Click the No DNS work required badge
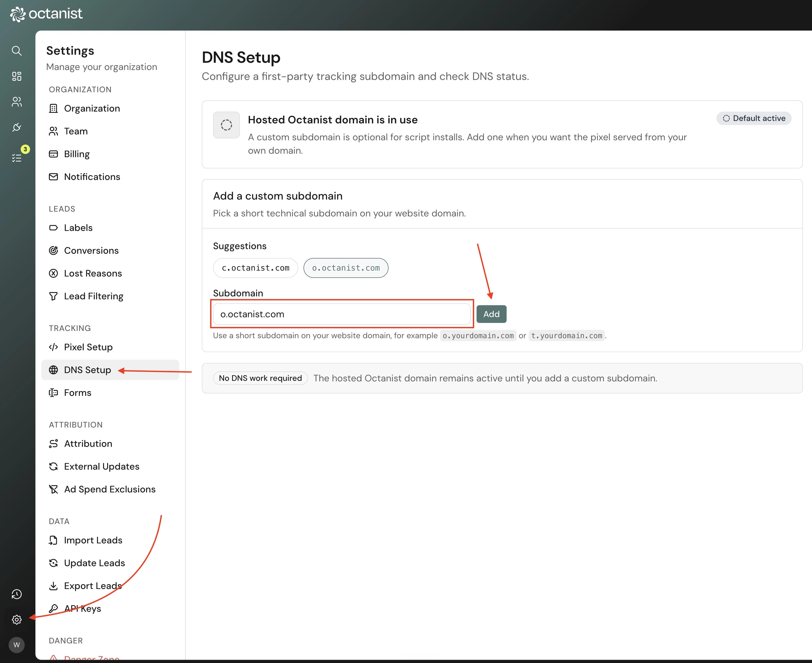The width and height of the screenshot is (812, 663). coord(260,378)
